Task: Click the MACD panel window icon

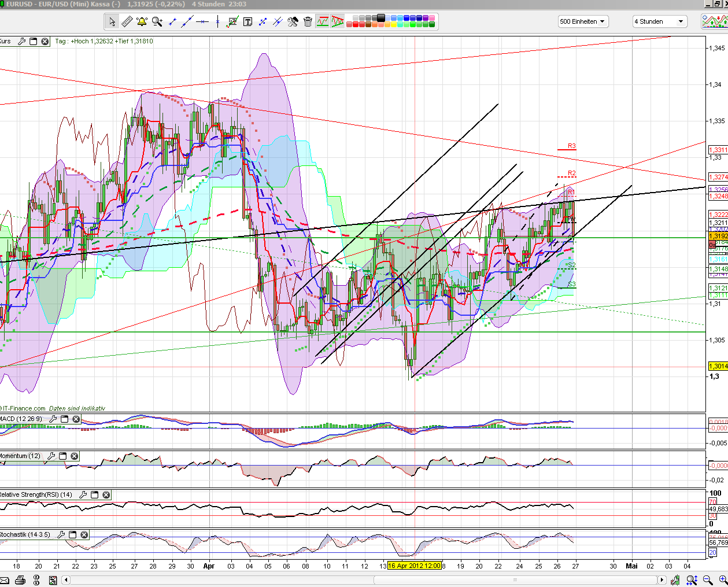Action: coord(65,419)
